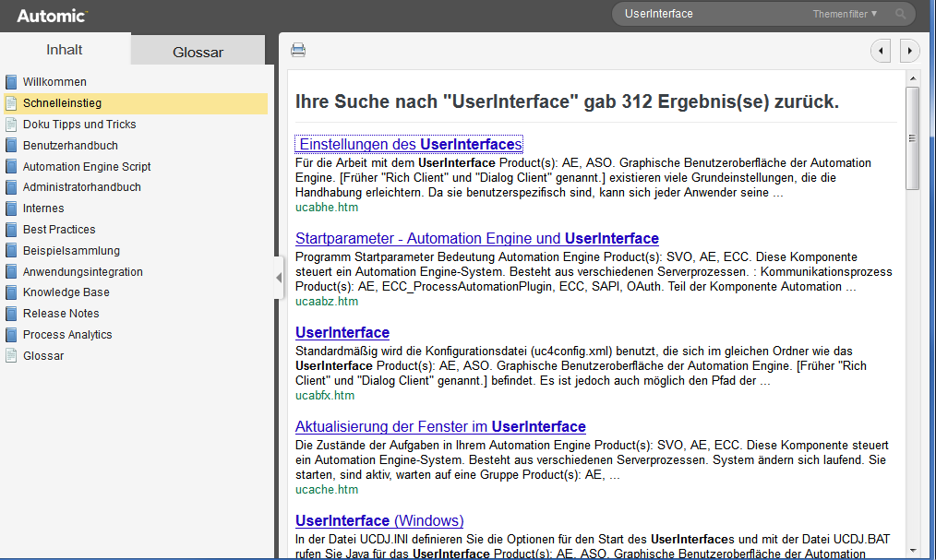Click the book icon beside Willkommen
The width and height of the screenshot is (936, 560).
(11, 82)
